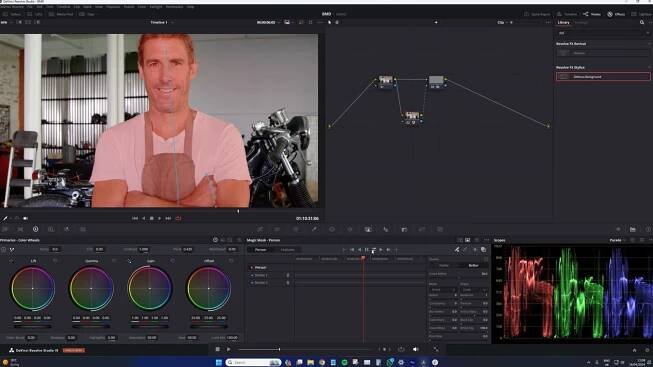Click the Gain wheel picker icon

(130, 261)
